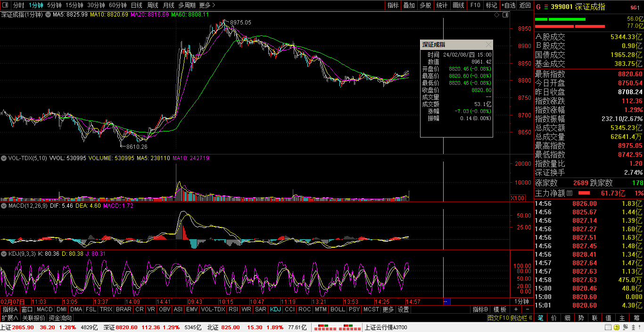
Task: Select the OBV indicator tab
Action: 165,309
